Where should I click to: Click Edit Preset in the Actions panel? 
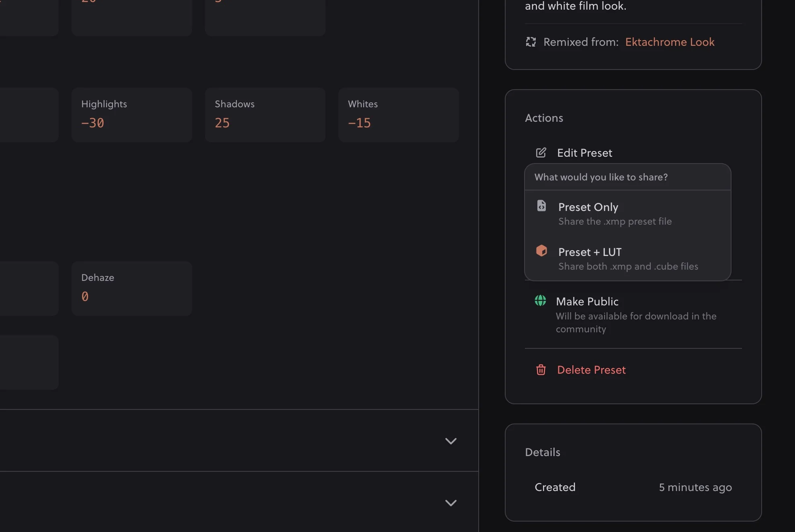pos(584,153)
